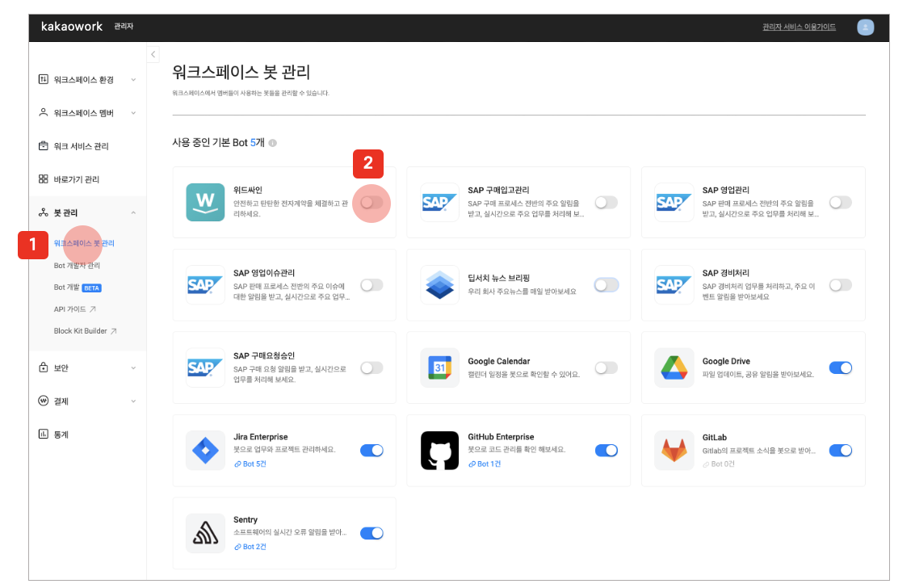Click the 워크 서비스 관리 icon
The height and width of the screenshot is (588, 911).
click(43, 145)
